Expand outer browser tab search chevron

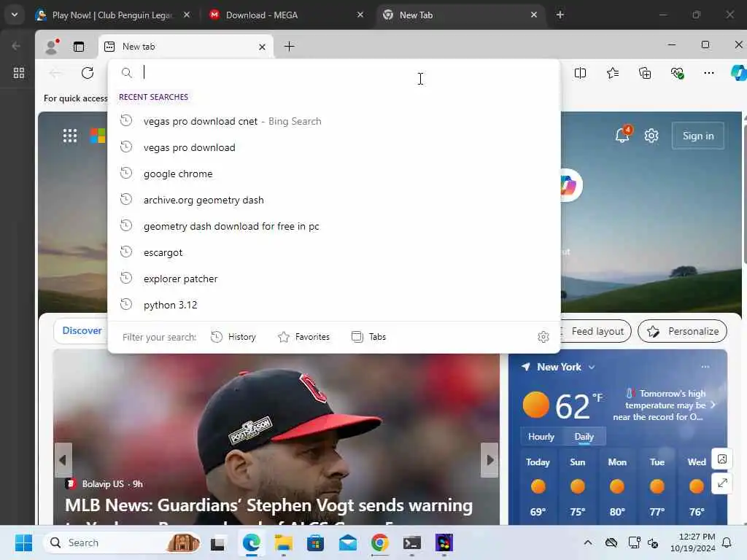pyautogui.click(x=15, y=15)
